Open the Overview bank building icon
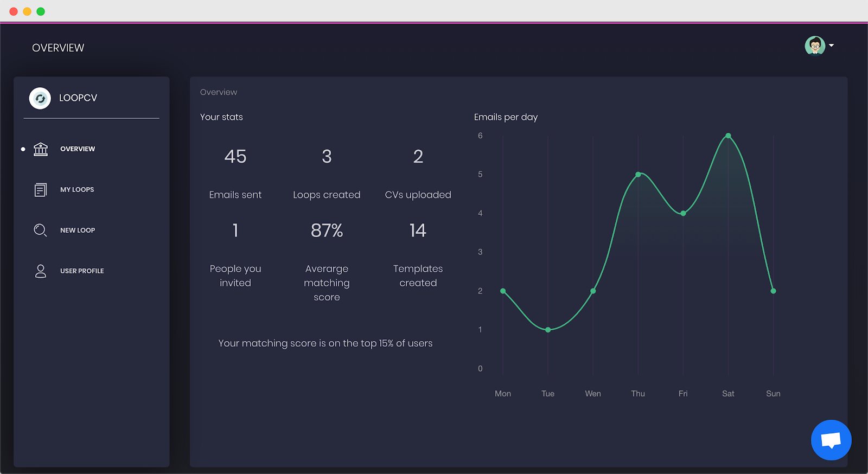 (41, 149)
